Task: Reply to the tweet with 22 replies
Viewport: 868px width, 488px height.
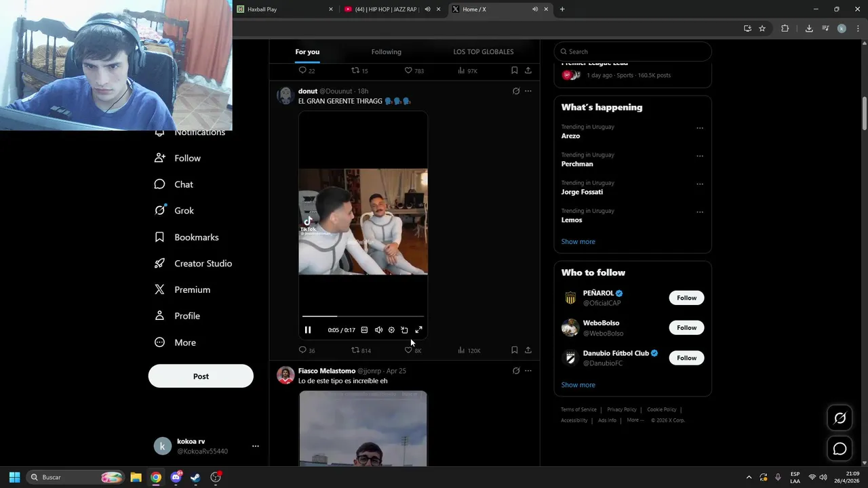Action: click(x=307, y=70)
